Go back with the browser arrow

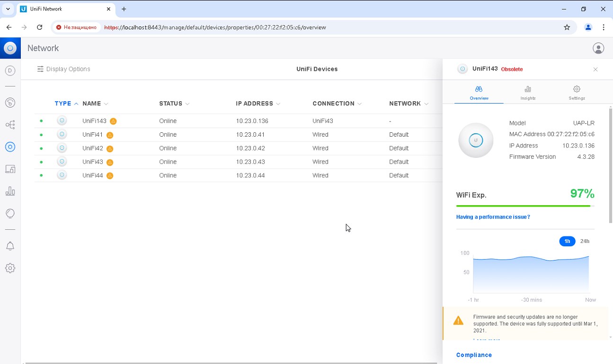[x=9, y=27]
